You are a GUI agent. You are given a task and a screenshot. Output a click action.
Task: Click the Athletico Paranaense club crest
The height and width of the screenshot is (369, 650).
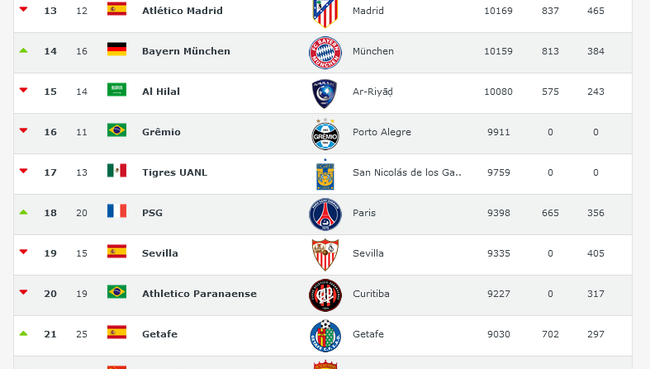coord(325,295)
